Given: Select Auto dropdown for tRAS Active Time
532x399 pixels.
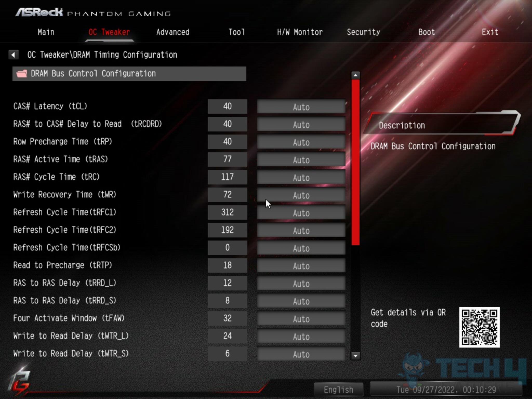Looking at the screenshot, I should click(301, 160).
